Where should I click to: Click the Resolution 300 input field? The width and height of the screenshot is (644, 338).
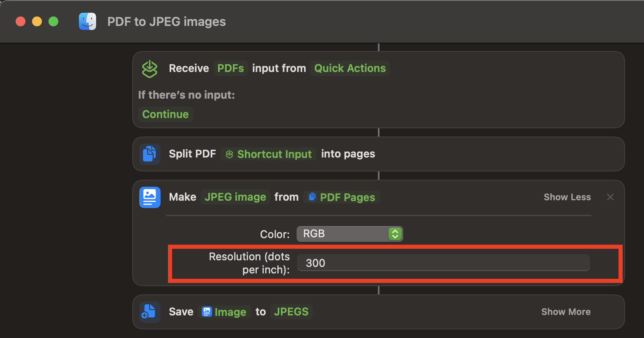pos(443,263)
